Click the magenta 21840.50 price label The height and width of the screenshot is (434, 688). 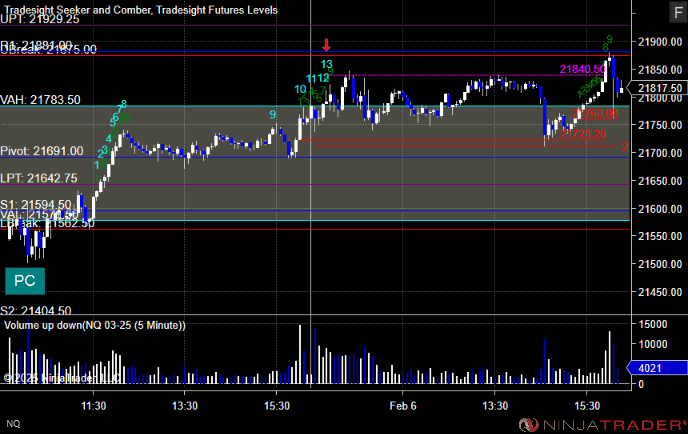pos(582,69)
